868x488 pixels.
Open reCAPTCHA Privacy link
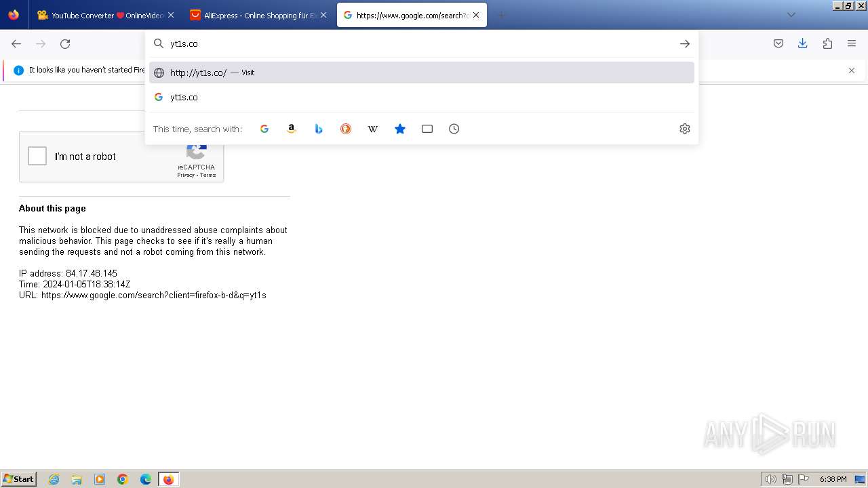[x=186, y=175]
